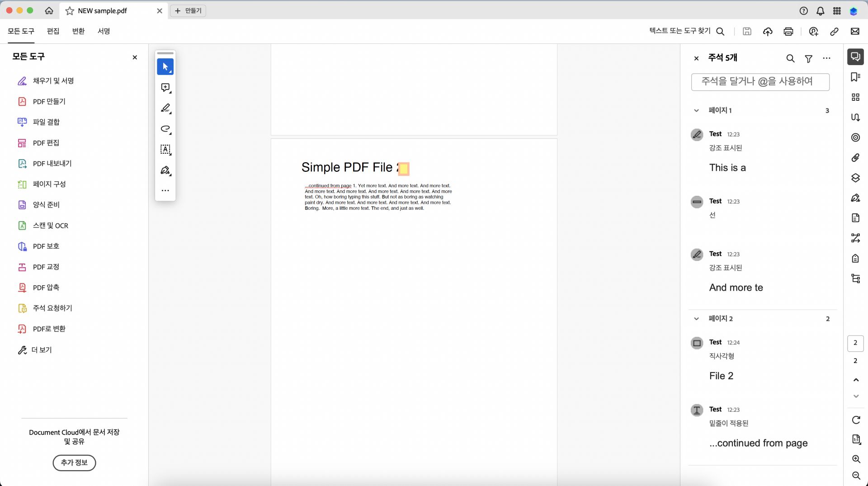This screenshot has height=486, width=868.
Task: View notifications bell
Action: (x=820, y=11)
